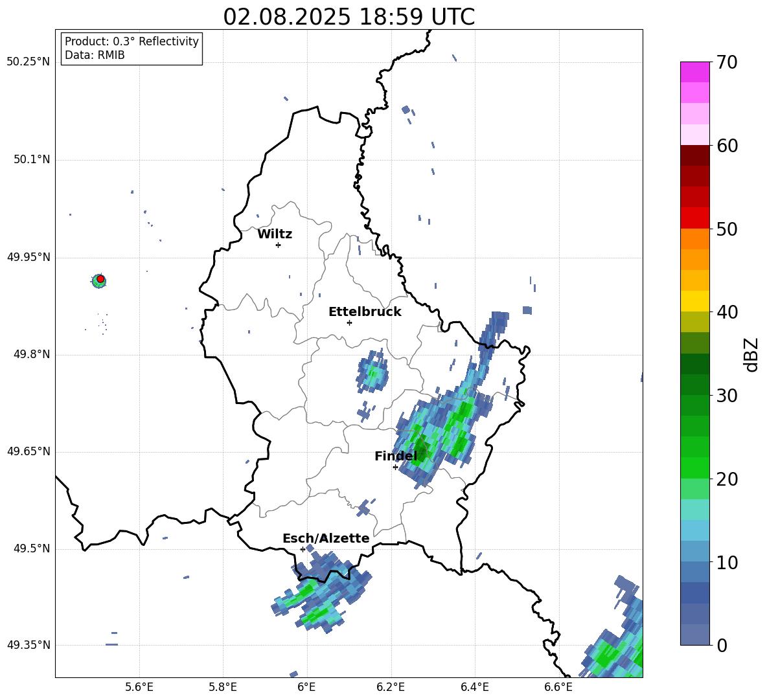The width and height of the screenshot is (767, 700).
Task: Pick the bright green swatch above 20
Action: pos(694,468)
